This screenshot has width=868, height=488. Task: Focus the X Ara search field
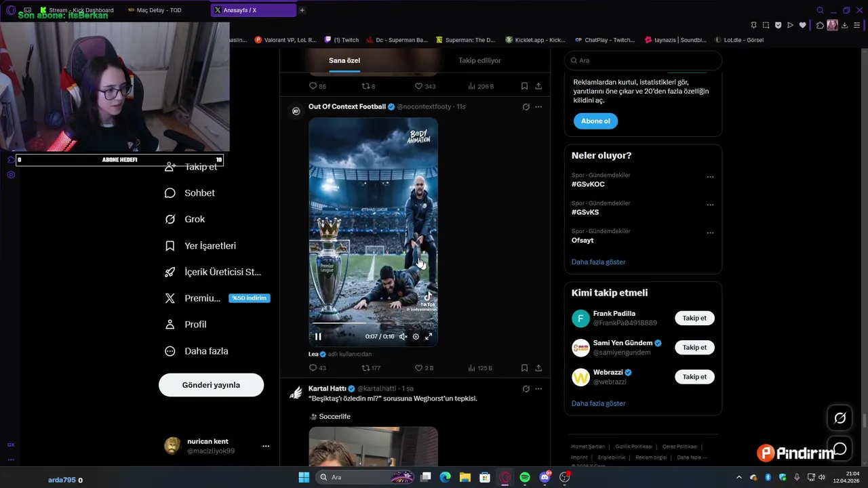643,60
